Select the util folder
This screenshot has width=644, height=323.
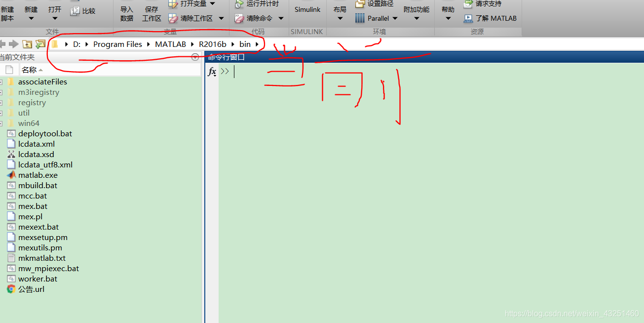coord(24,113)
